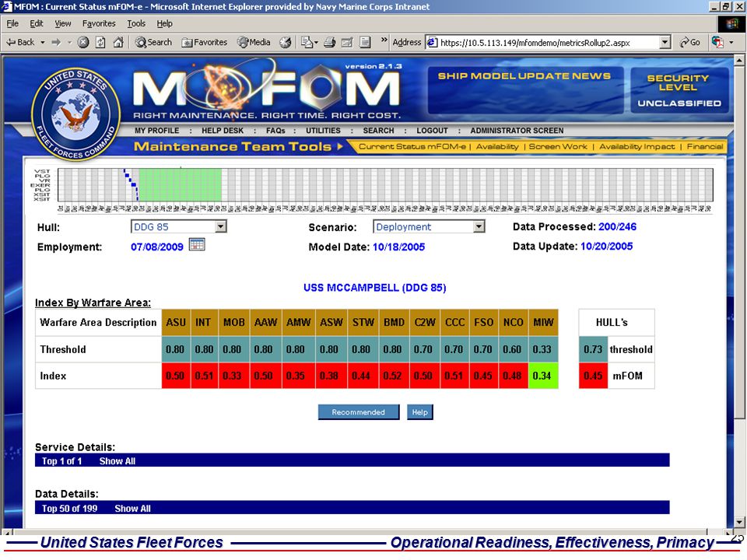Screen dimensions: 747x560
Task: Click the vertical scrollbar up arrow
Action: [739, 60]
